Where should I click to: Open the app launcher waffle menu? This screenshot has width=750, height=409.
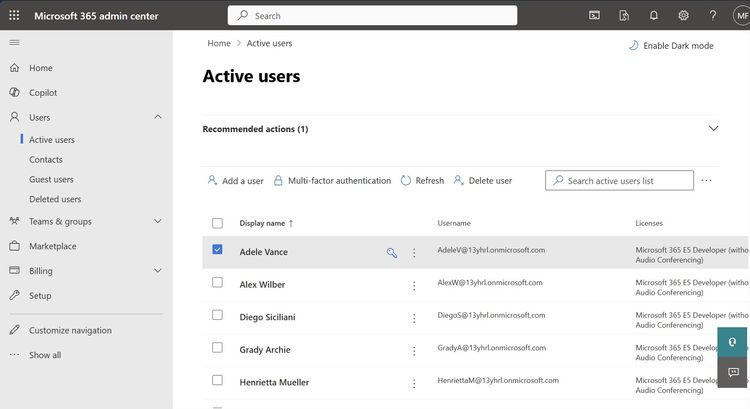coord(14,15)
